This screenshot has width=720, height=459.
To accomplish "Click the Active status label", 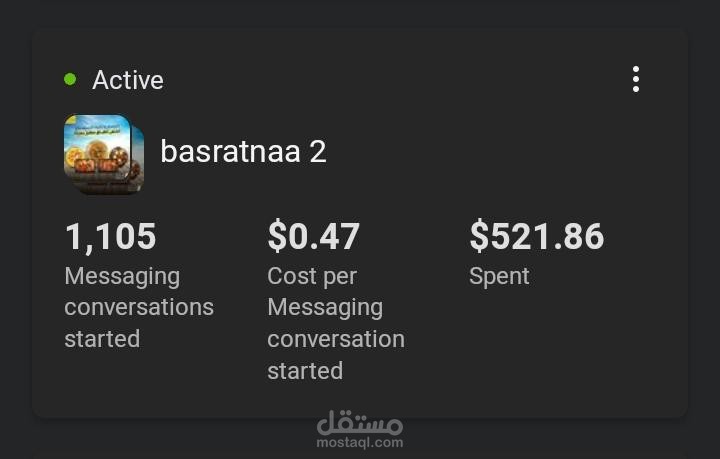I will coord(127,80).
